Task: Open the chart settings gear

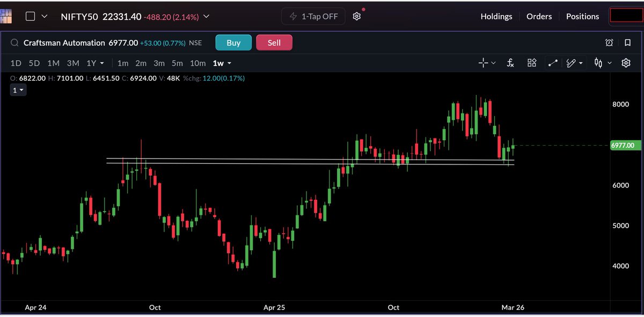Action: [x=626, y=63]
